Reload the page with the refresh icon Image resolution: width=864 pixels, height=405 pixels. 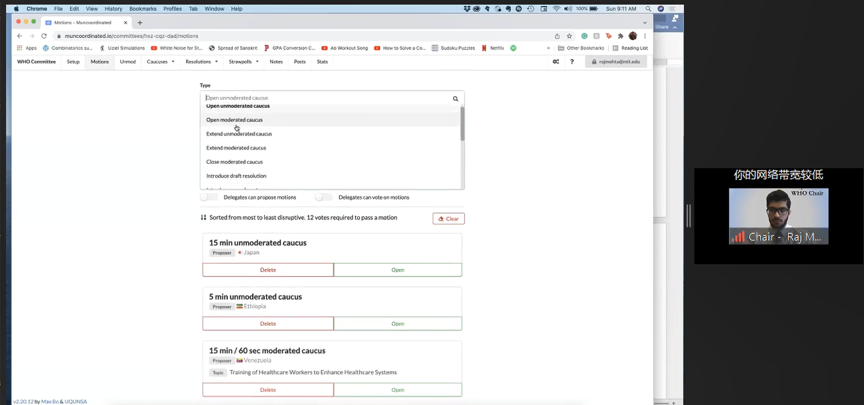coord(44,36)
